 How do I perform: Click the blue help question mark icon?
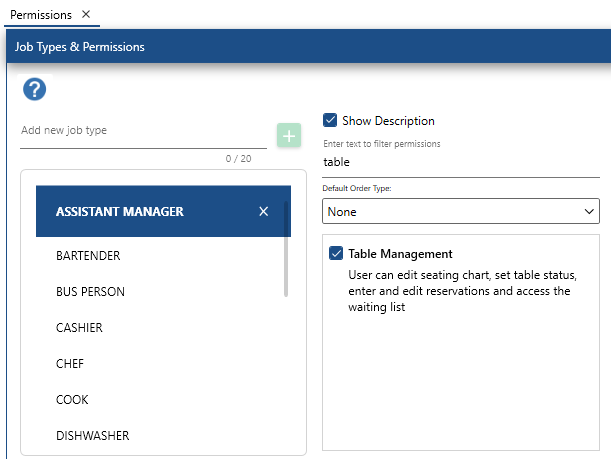pyautogui.click(x=35, y=89)
